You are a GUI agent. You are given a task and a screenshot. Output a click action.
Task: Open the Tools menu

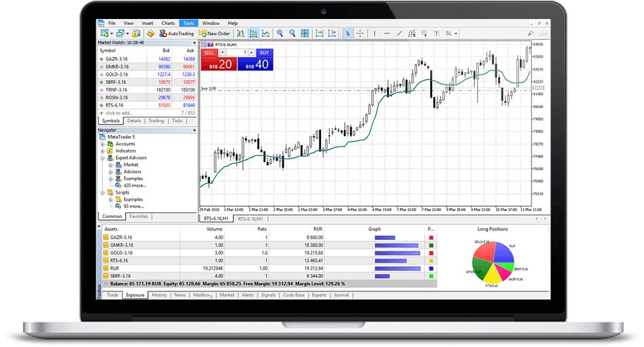187,23
